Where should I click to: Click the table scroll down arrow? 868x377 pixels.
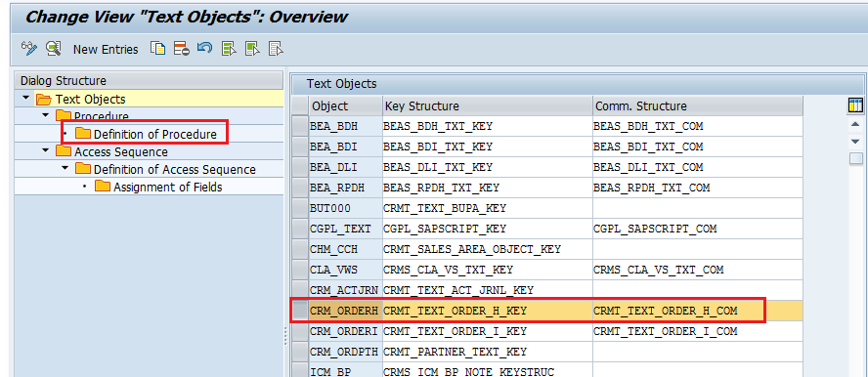click(856, 142)
